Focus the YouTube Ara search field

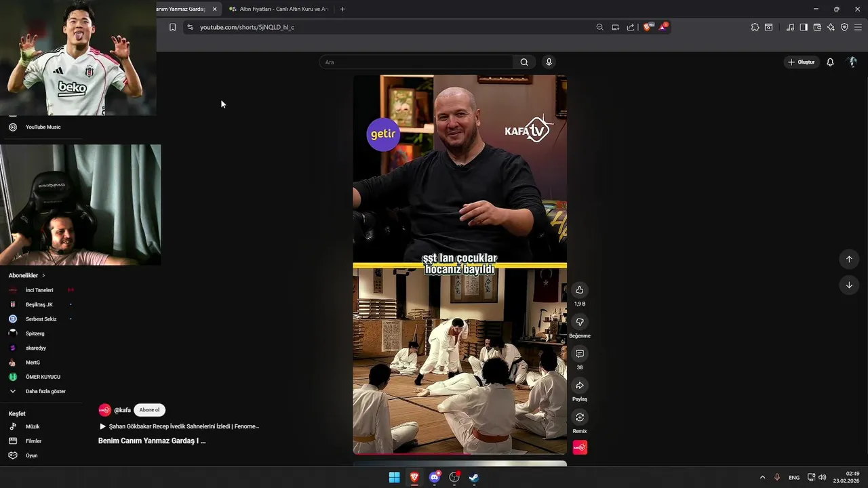click(x=416, y=62)
